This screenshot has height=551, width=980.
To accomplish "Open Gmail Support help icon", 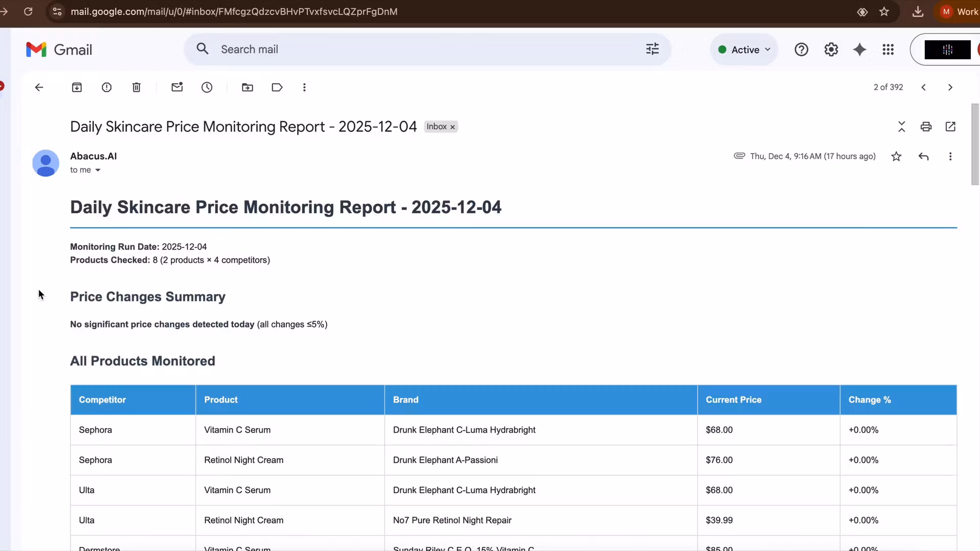I will click(801, 49).
